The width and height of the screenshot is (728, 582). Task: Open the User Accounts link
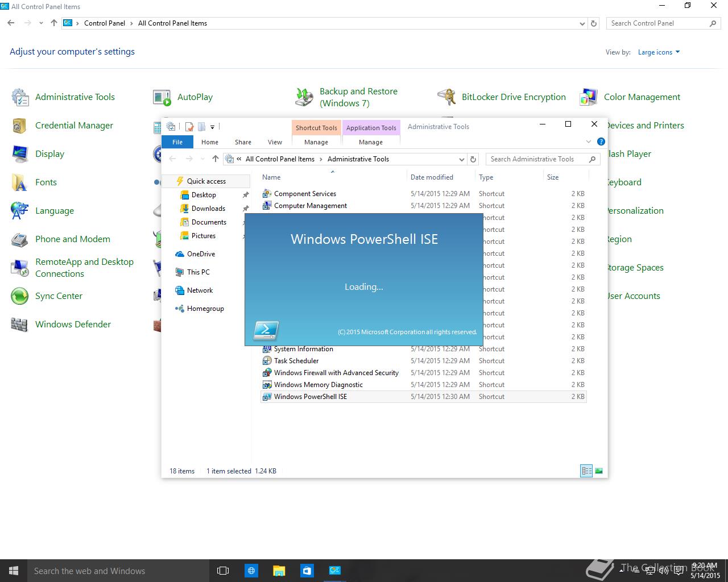point(634,296)
